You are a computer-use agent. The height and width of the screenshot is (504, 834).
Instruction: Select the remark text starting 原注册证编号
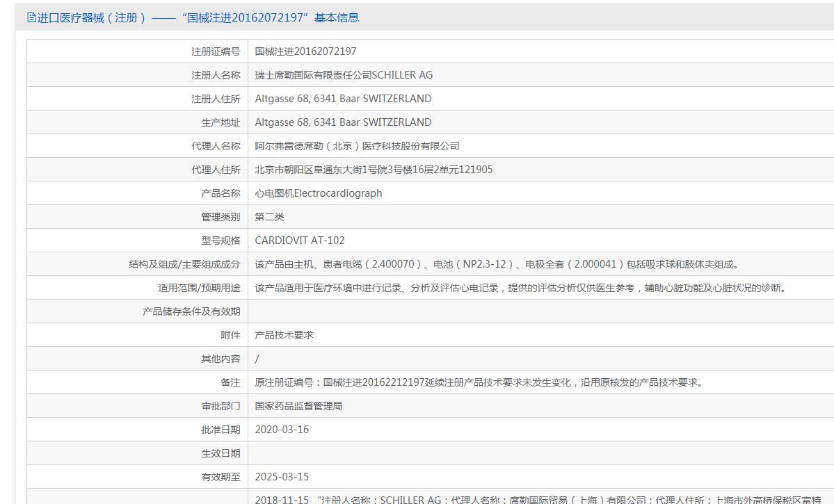pos(480,382)
